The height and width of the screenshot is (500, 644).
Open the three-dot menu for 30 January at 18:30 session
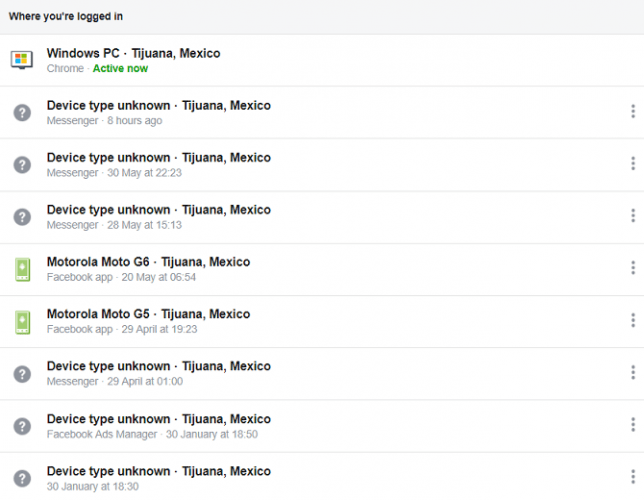coord(633,478)
